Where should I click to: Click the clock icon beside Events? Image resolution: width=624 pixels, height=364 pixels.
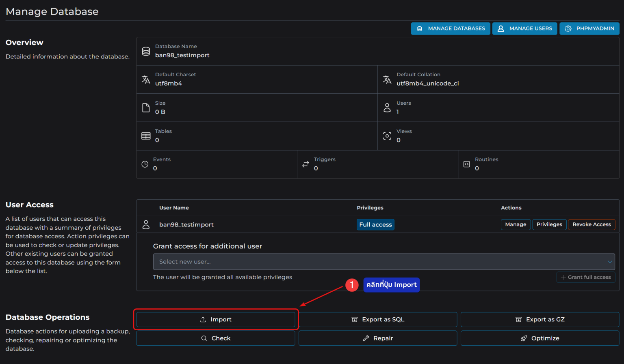pyautogui.click(x=145, y=164)
